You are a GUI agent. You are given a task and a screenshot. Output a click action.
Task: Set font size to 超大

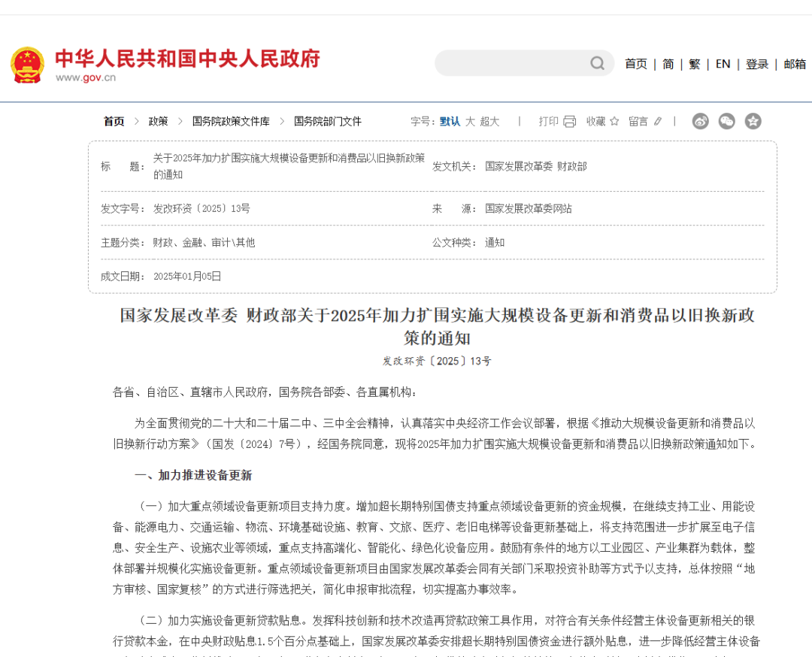coord(489,121)
